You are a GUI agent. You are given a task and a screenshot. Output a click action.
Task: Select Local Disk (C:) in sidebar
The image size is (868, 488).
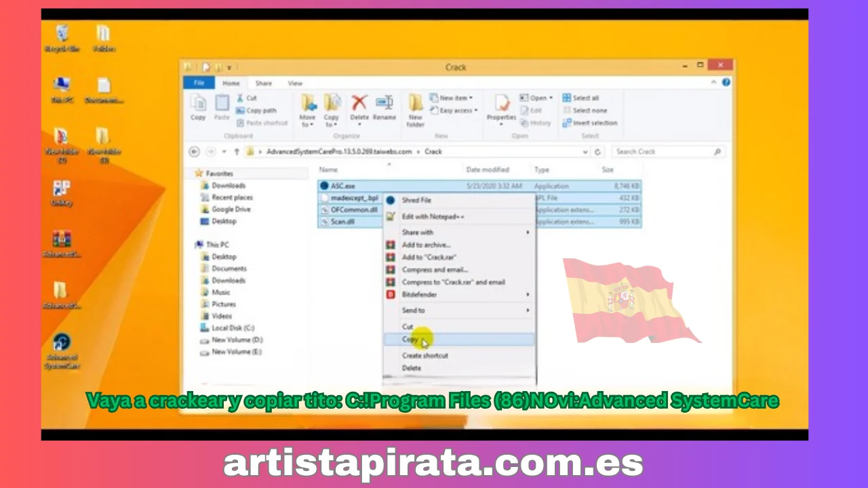pyautogui.click(x=228, y=328)
